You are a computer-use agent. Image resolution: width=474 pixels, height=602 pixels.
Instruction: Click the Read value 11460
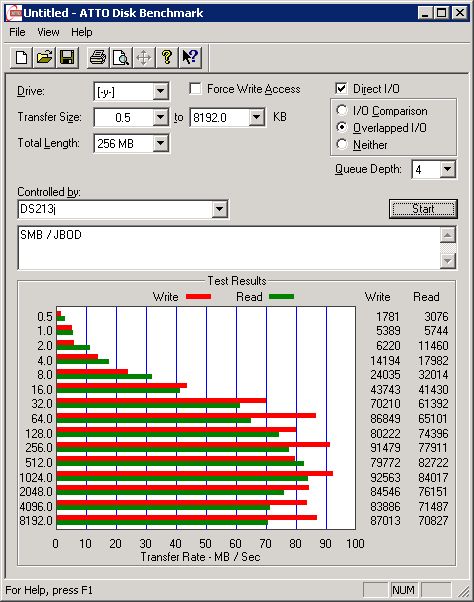(x=433, y=346)
